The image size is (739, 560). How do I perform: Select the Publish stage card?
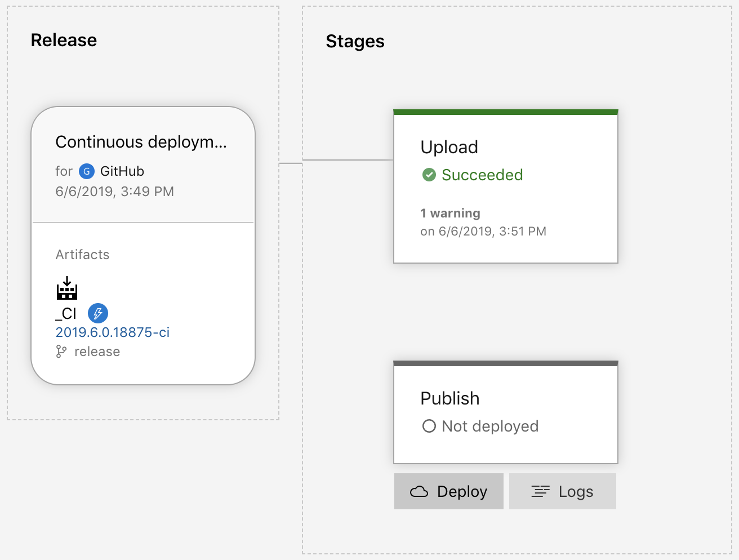(x=505, y=411)
